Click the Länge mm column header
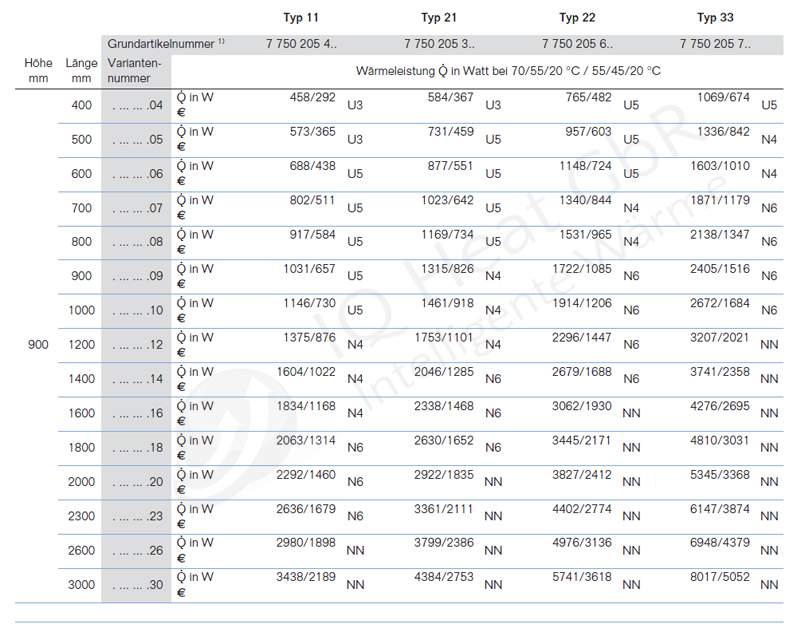The height and width of the screenshot is (640, 805). point(81,71)
